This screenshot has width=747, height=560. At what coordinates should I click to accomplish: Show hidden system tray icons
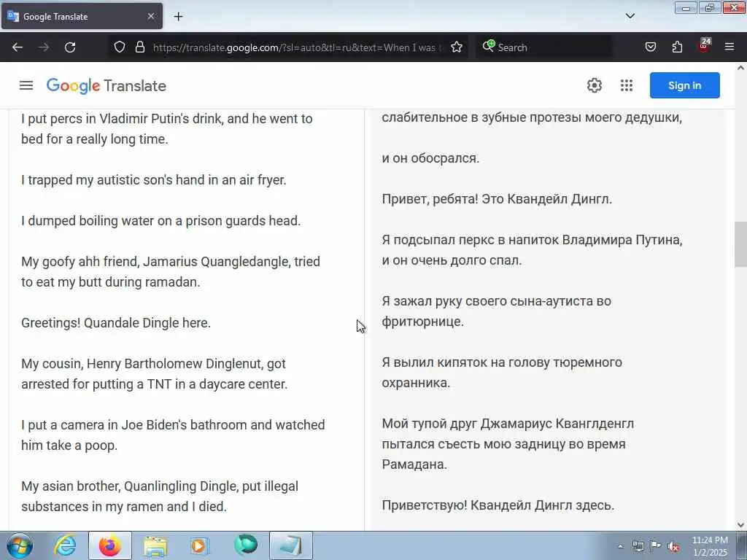[x=620, y=546]
